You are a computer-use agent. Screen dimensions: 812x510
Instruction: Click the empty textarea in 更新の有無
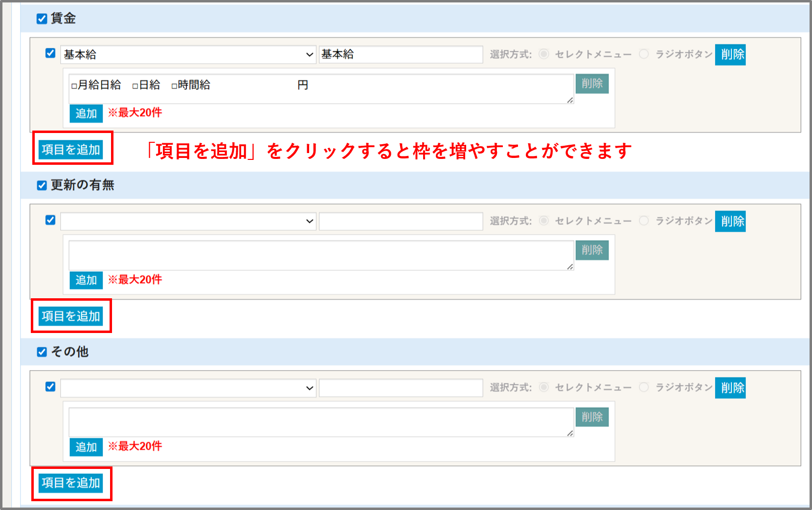321,255
